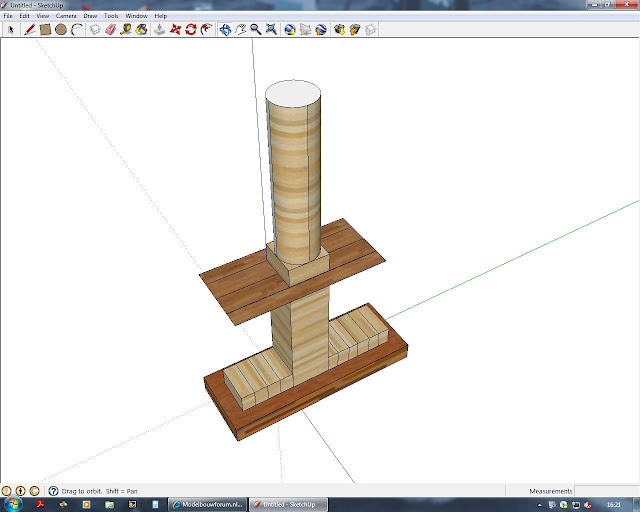Select the pink Eraser tool

tap(110, 29)
